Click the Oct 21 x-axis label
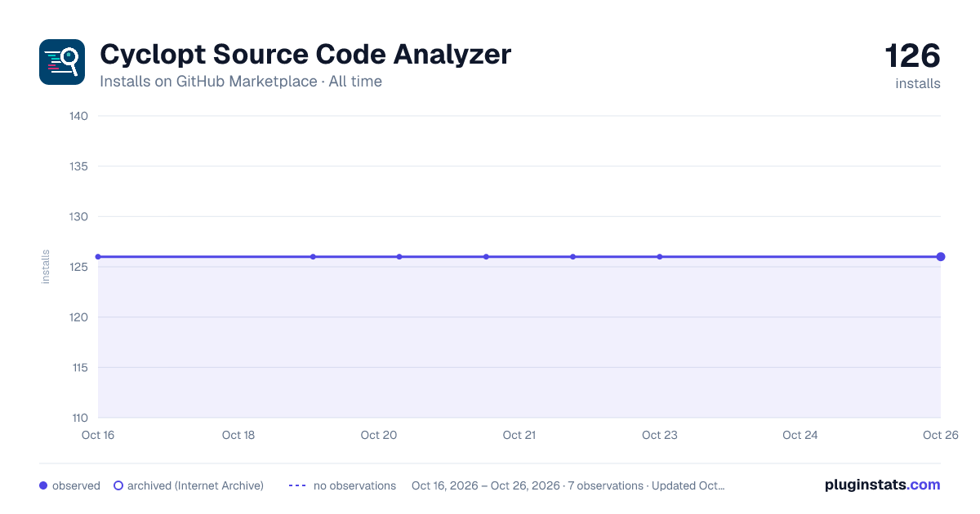Image resolution: width=980 pixels, height=514 pixels. (x=519, y=435)
